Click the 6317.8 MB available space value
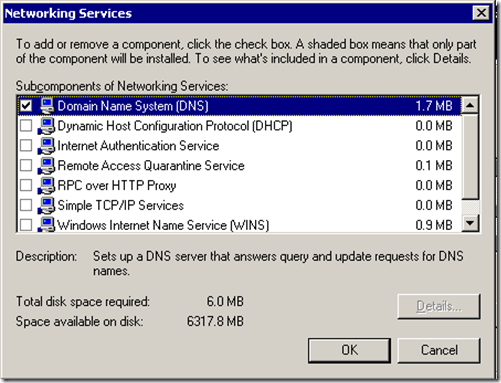501x383 pixels. tap(215, 321)
